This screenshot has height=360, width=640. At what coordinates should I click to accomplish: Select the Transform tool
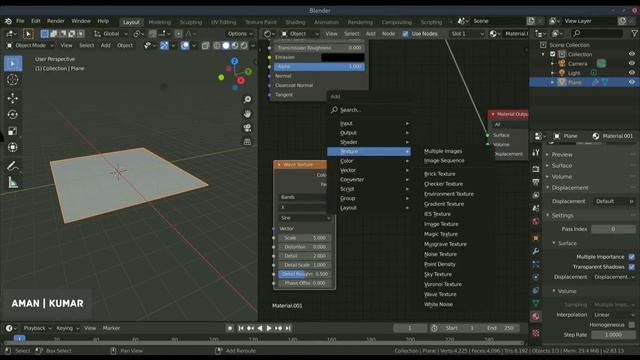[13, 147]
